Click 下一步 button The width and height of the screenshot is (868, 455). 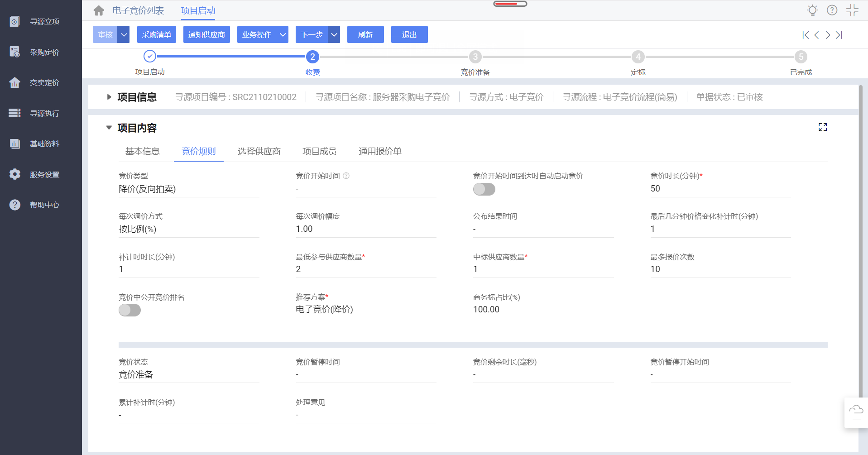(x=312, y=34)
